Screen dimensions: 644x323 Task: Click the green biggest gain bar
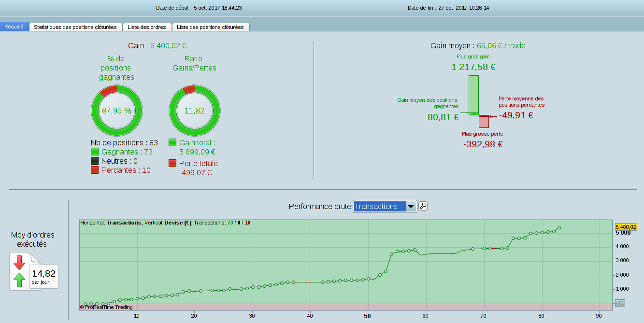click(473, 94)
